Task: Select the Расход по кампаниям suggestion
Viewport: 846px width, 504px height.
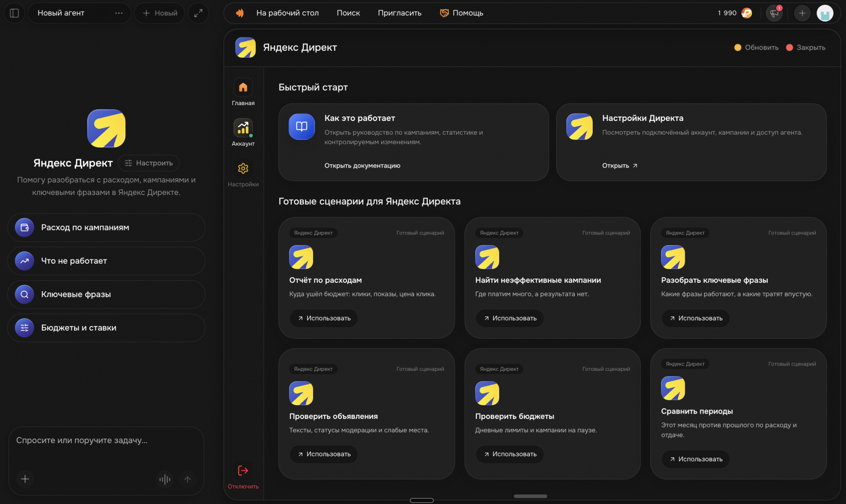Action: (106, 228)
